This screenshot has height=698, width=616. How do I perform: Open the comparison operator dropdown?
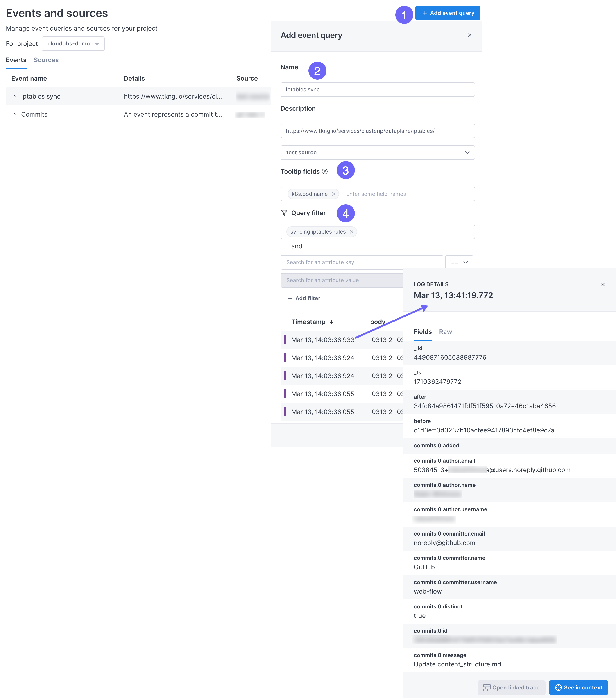(x=459, y=262)
